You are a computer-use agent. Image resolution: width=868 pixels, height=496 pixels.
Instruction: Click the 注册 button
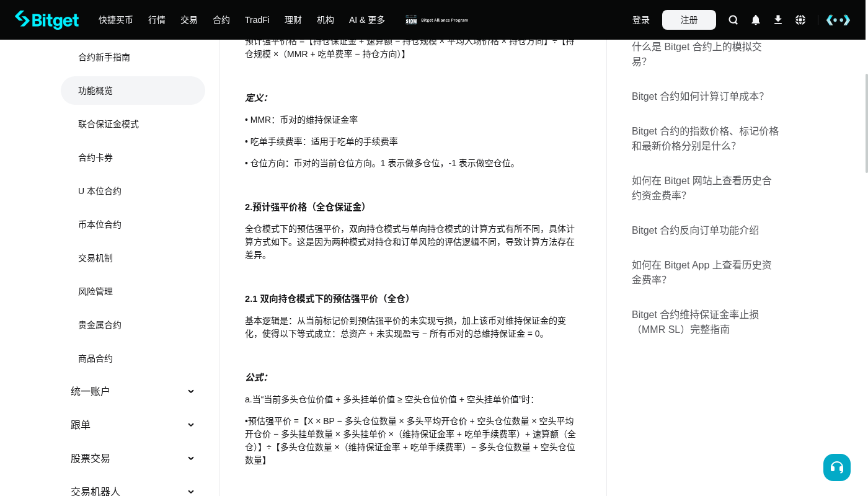click(x=689, y=20)
